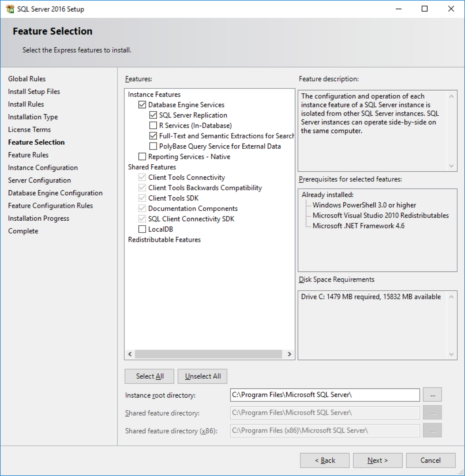Toggle Database Engine Services checkbox
Viewport: 465px width, 476px height.
click(x=142, y=105)
